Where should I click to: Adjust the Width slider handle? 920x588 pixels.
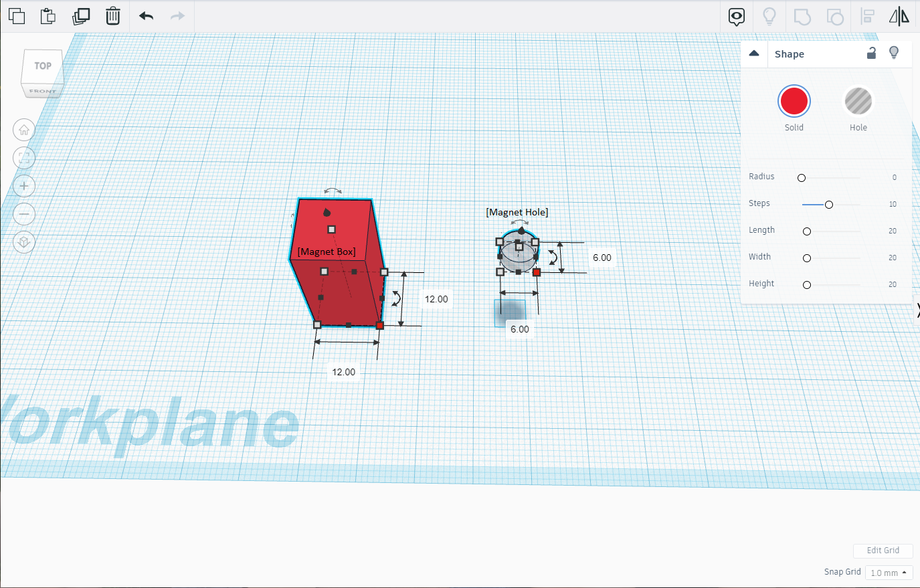[807, 258]
